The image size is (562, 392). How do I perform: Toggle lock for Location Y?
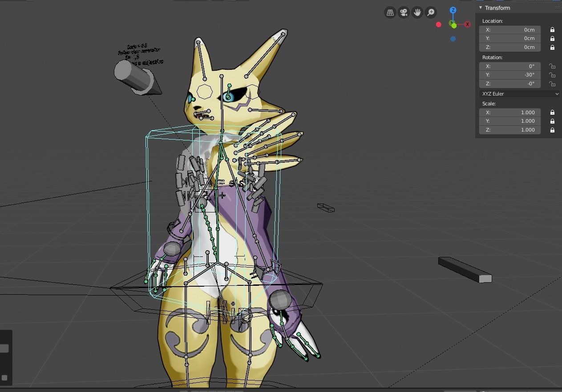(x=552, y=38)
